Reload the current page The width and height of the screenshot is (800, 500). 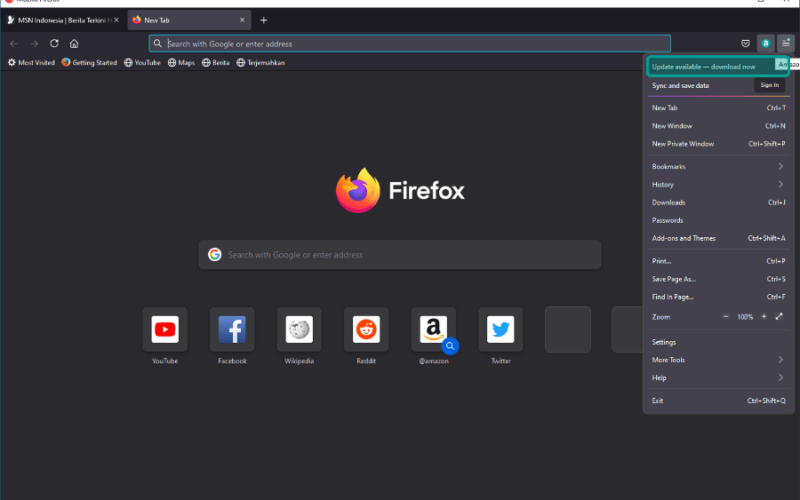pos(54,44)
